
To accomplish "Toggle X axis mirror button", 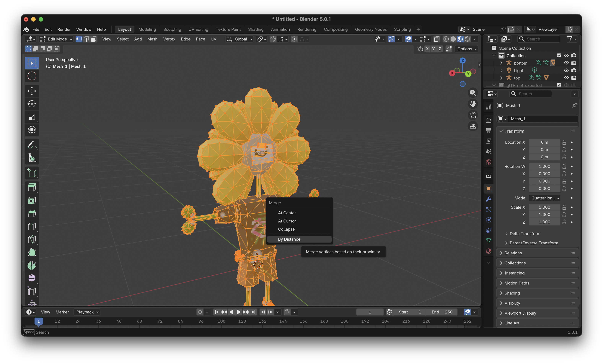I will tap(427, 49).
